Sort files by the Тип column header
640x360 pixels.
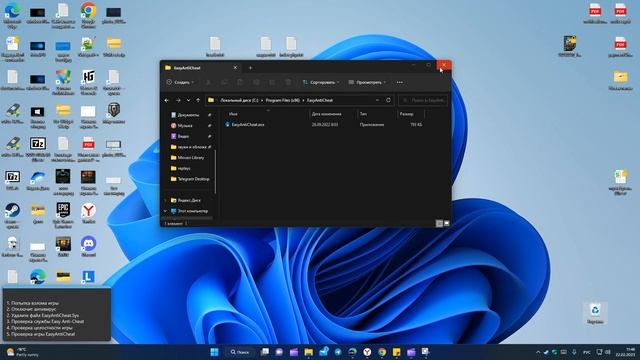[363, 114]
